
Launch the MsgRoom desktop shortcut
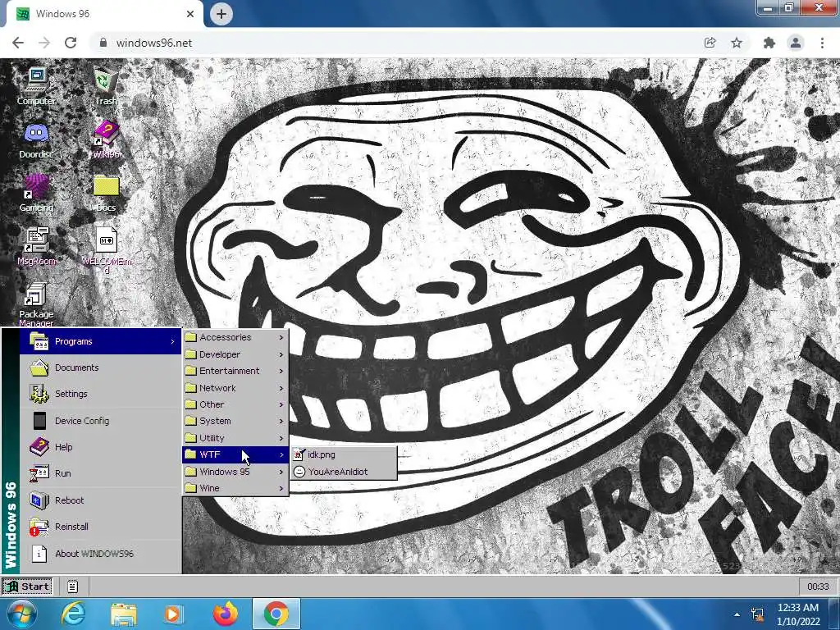pyautogui.click(x=36, y=246)
